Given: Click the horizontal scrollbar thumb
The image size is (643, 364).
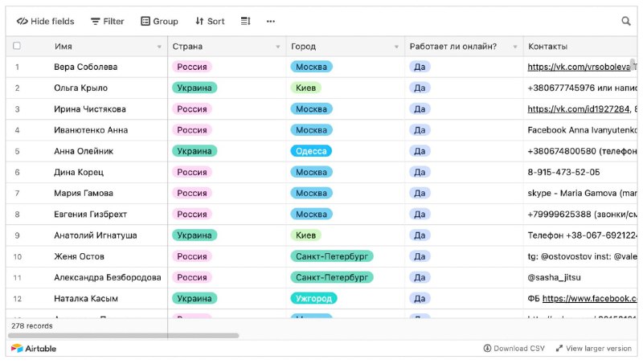Looking at the screenshot, I should pyautogui.click(x=124, y=336).
